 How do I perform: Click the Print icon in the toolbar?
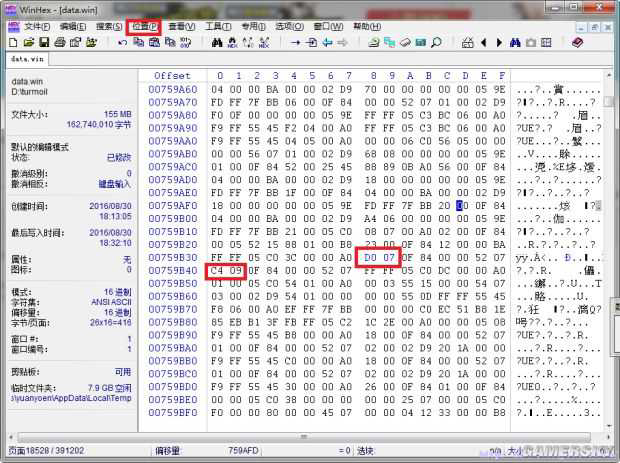point(60,43)
